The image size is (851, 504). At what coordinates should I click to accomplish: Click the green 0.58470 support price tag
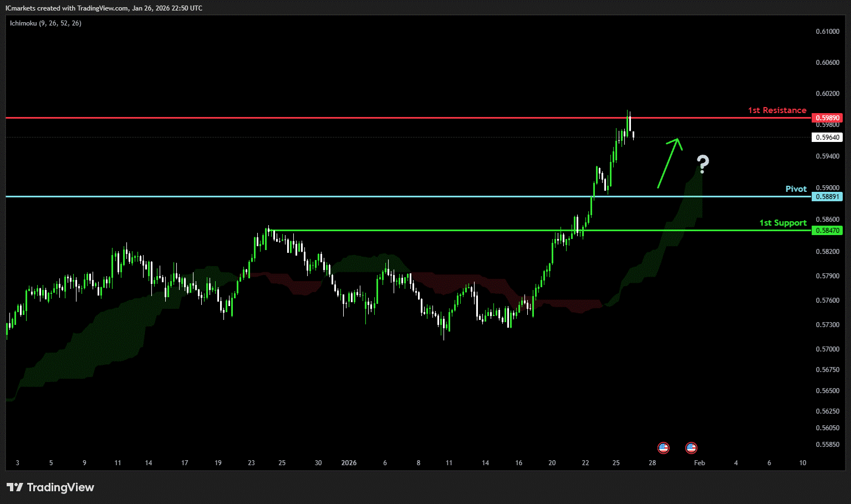click(x=827, y=231)
